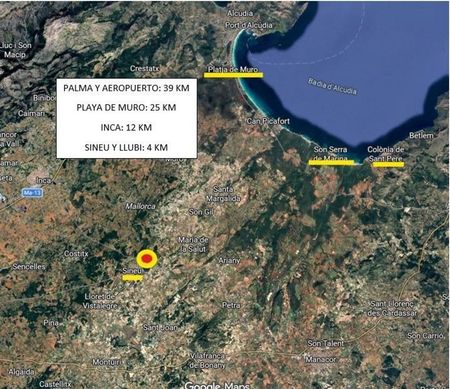Select the Caimari label
The image size is (450, 389).
(x=31, y=113)
